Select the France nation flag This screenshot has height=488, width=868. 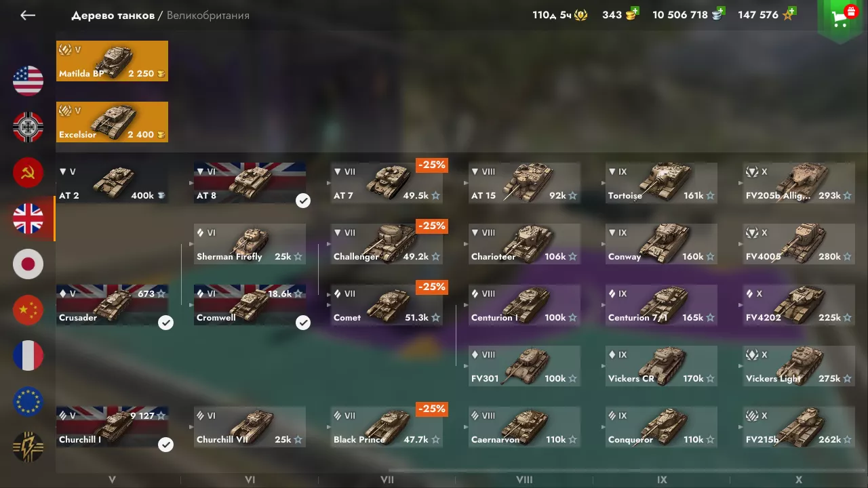click(28, 356)
